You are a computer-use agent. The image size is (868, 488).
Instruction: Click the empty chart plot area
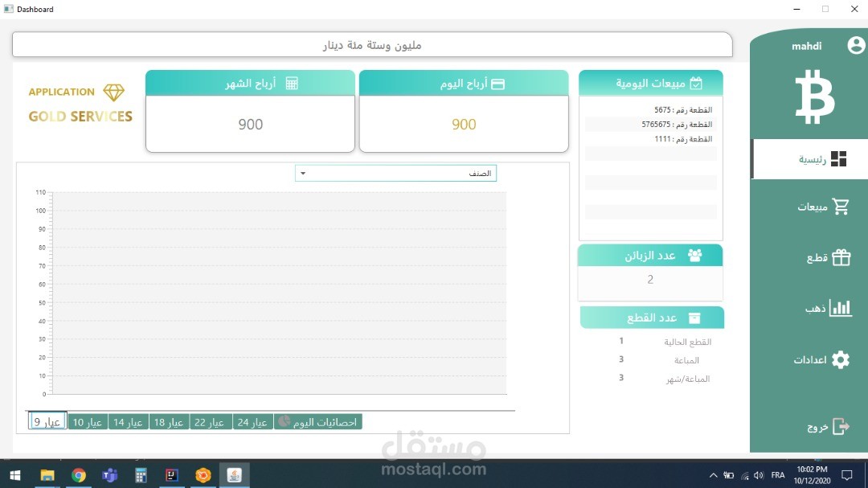pos(280,293)
